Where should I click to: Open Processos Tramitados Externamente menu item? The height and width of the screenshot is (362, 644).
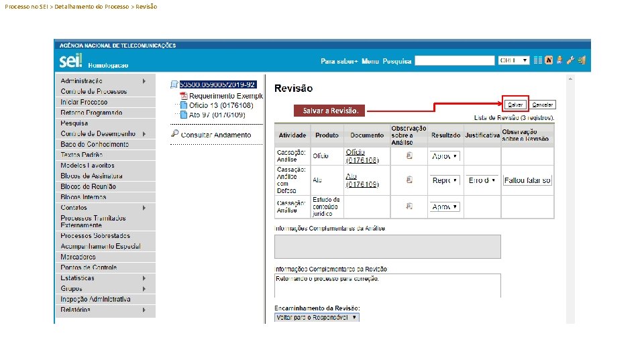105,222
